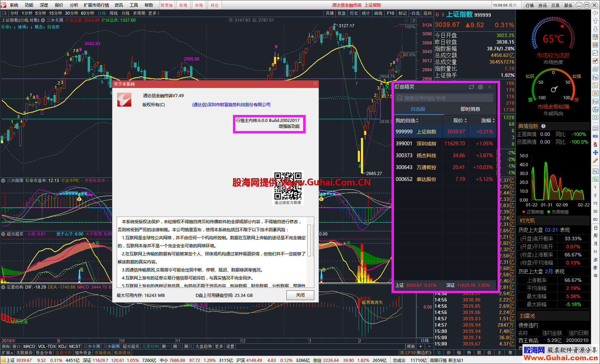This screenshot has width=600, height=364.
Task: Open the 模板 template selector
Action: click(x=411, y=347)
